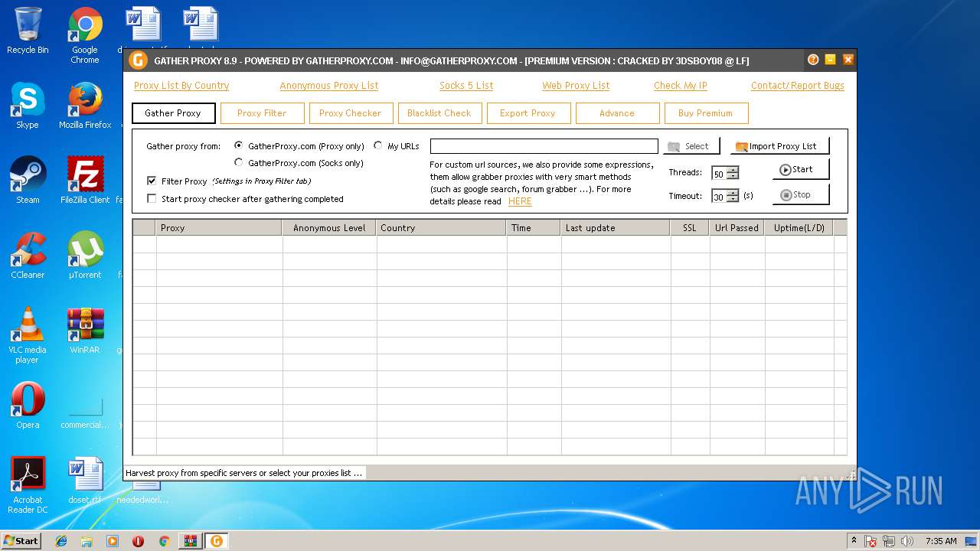Click the Threads number field
This screenshot has width=980, height=551.
tap(719, 173)
